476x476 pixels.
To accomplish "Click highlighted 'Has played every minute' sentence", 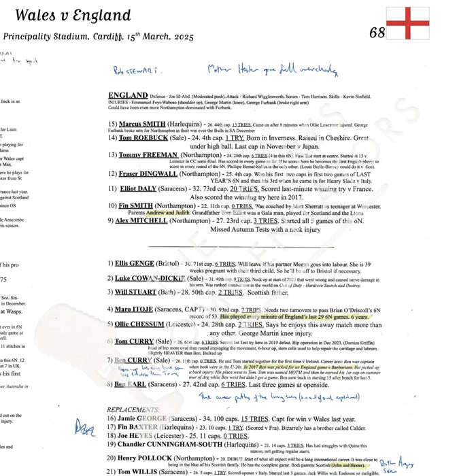I will (294, 317).
